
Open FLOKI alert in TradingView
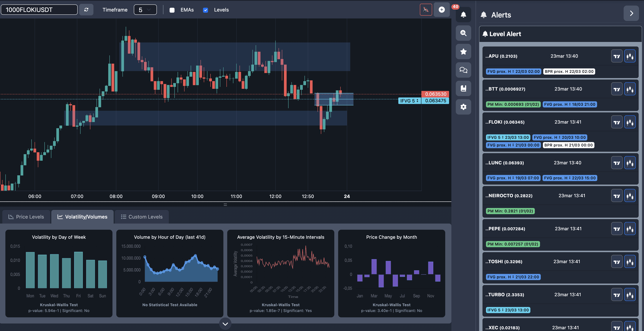tap(617, 122)
